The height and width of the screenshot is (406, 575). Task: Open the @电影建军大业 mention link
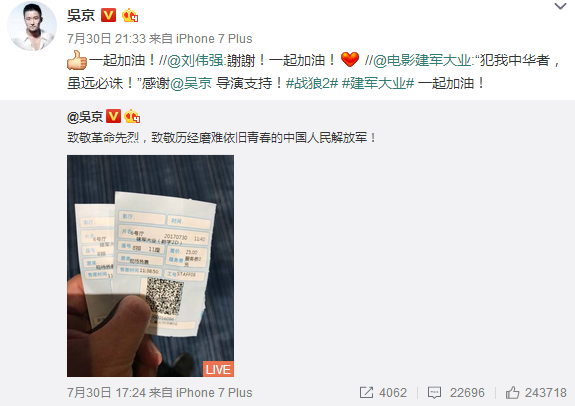(422, 60)
